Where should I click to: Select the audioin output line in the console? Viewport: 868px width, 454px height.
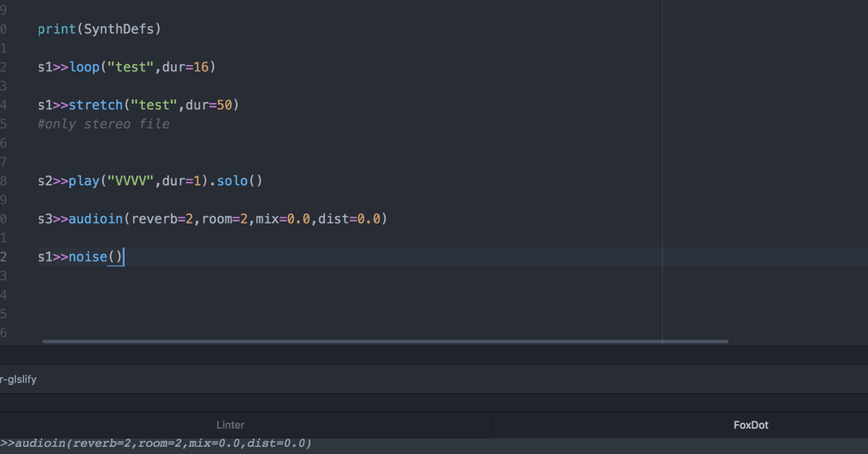click(x=156, y=443)
